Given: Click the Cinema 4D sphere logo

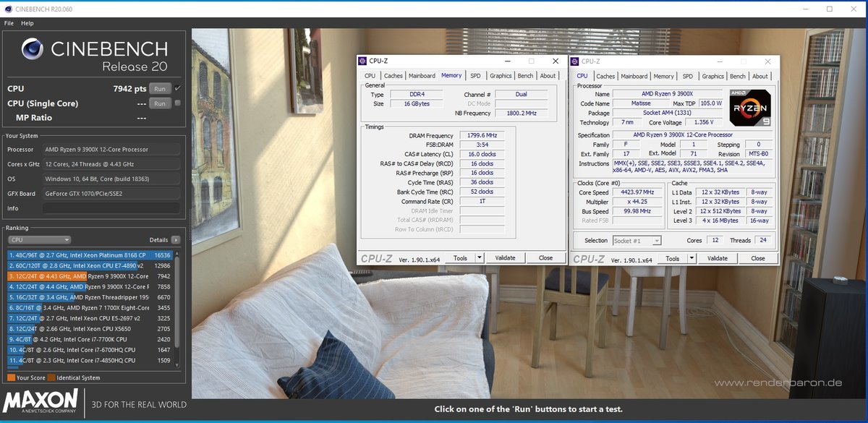Looking at the screenshot, I should pos(33,49).
